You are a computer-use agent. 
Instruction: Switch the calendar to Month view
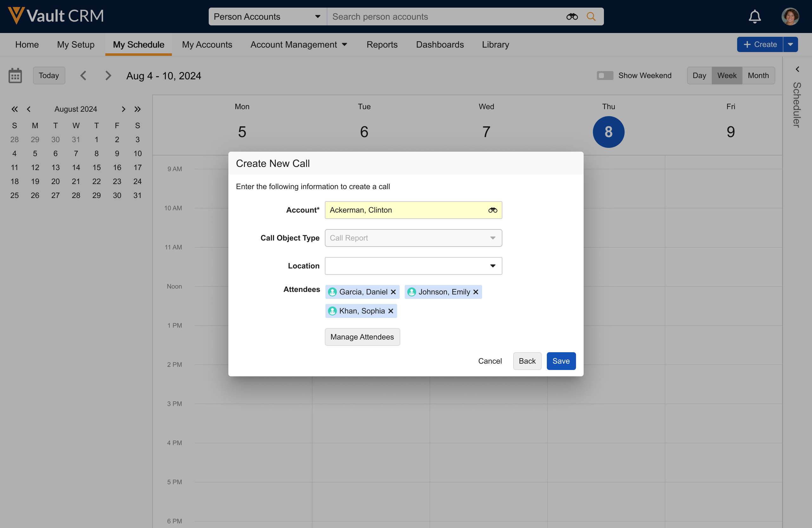coord(758,76)
